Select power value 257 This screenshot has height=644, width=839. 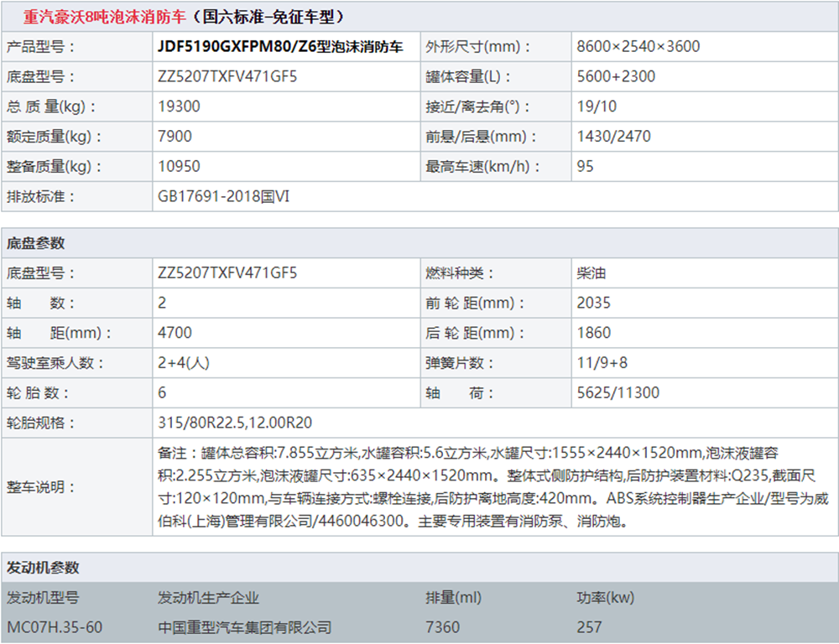pyautogui.click(x=589, y=627)
